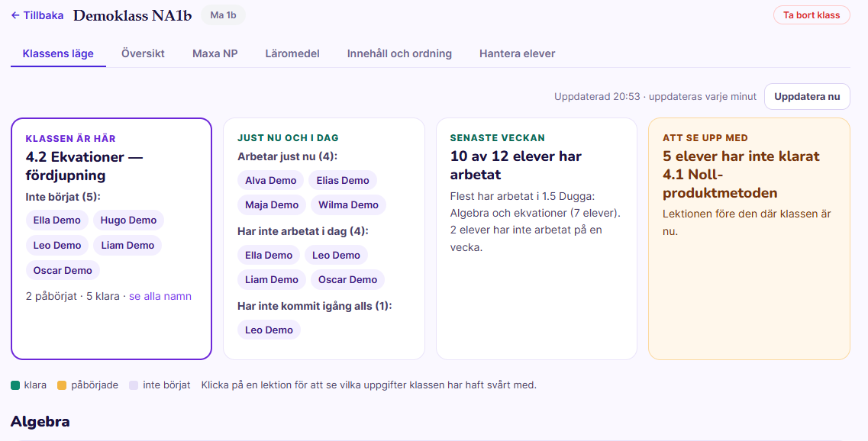
Task: Select the Klassens läge tab
Action: (x=58, y=53)
